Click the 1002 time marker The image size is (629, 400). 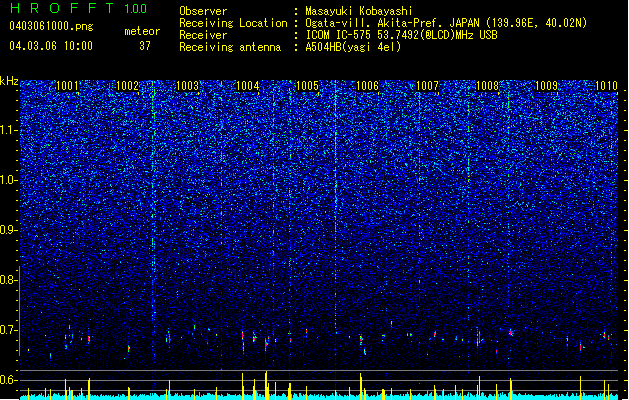click(127, 86)
